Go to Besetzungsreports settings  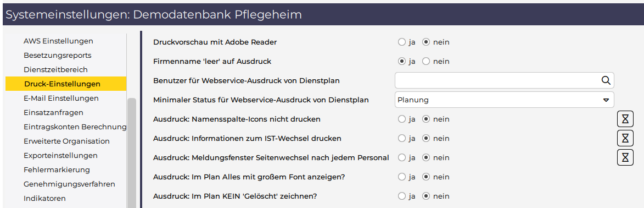[x=58, y=55]
